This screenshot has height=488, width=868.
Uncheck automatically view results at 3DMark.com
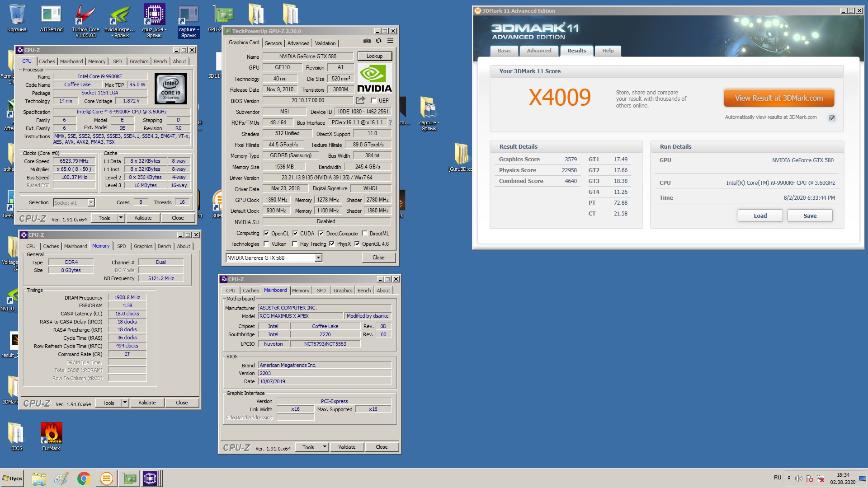(832, 118)
